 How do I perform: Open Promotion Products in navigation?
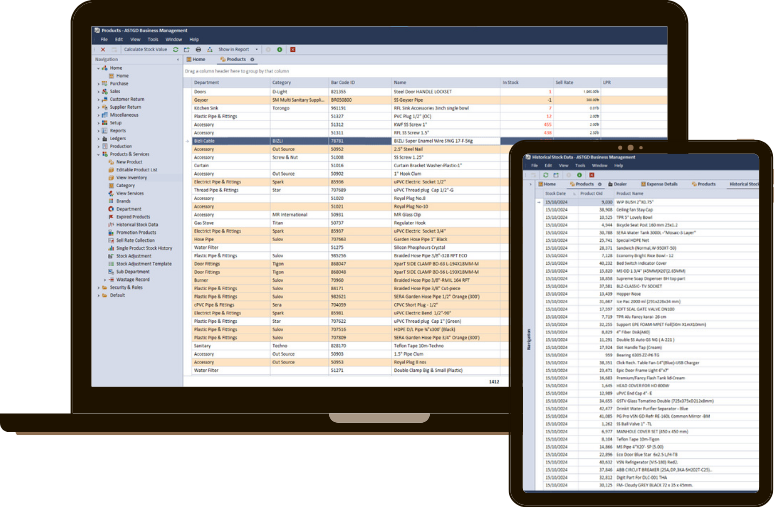coord(136,232)
